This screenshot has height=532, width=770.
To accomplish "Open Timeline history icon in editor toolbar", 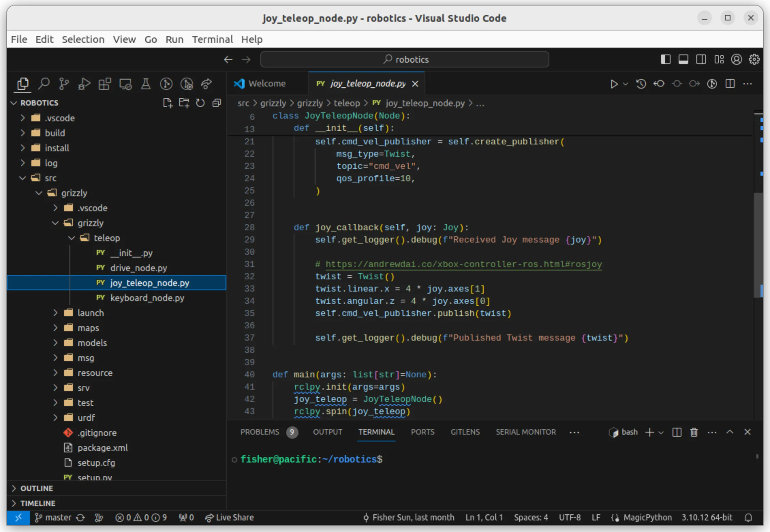I will click(x=641, y=84).
